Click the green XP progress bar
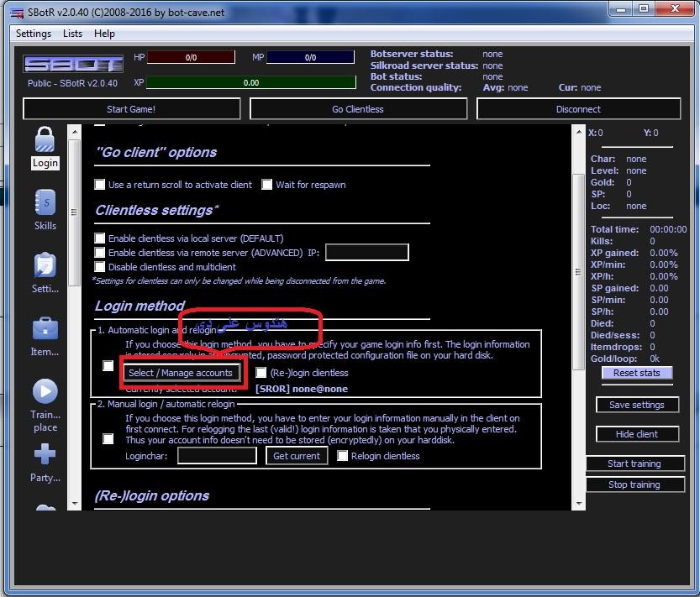This screenshot has width=700, height=597. [x=251, y=82]
